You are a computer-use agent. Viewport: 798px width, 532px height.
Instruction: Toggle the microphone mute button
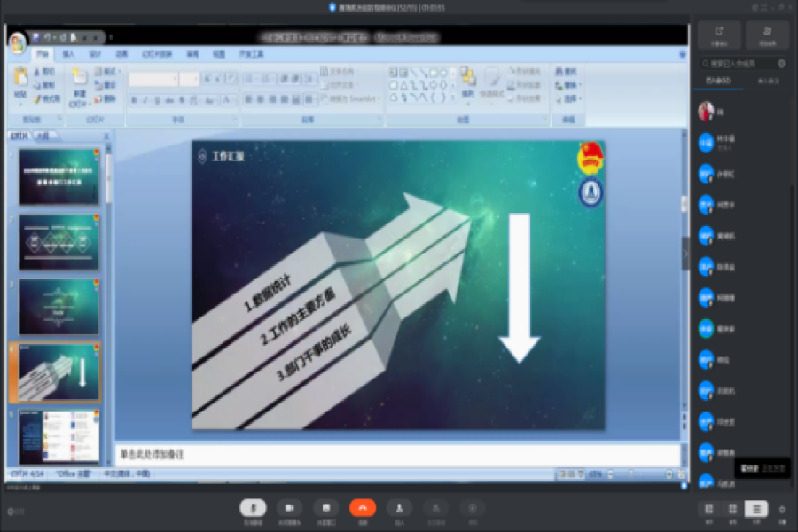coord(253,508)
